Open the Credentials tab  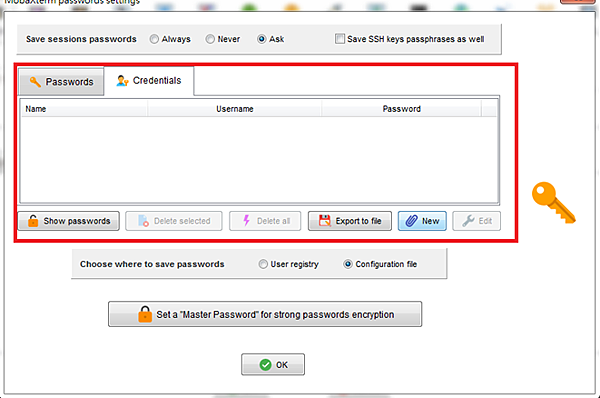pyautogui.click(x=149, y=80)
